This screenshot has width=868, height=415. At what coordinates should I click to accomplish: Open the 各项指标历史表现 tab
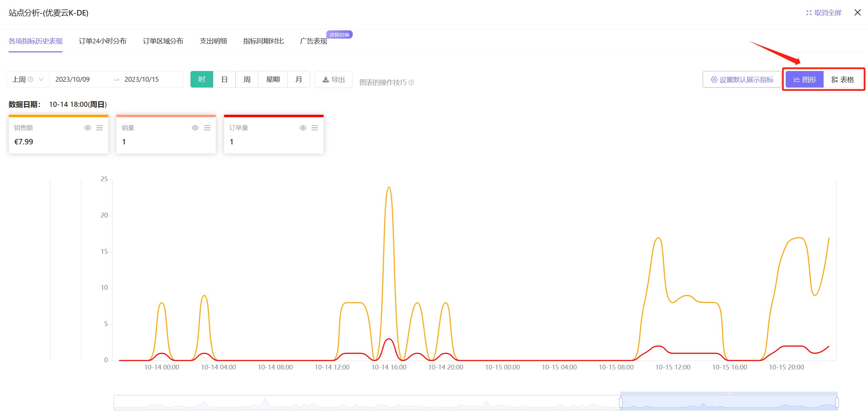(x=35, y=41)
